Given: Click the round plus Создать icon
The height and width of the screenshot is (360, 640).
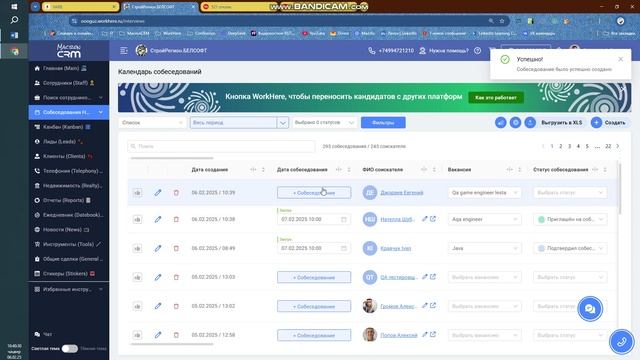Looking at the screenshot, I should click(596, 122).
